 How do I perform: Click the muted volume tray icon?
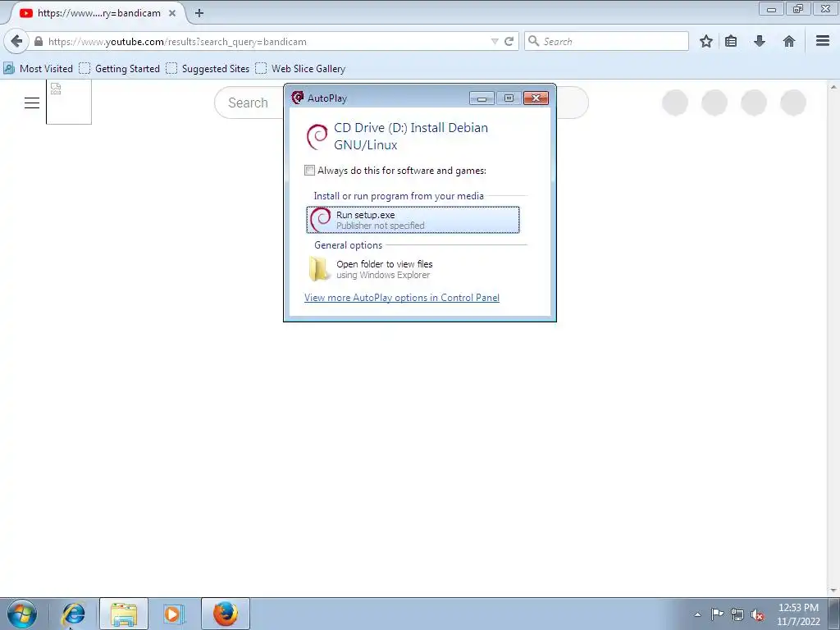757,614
